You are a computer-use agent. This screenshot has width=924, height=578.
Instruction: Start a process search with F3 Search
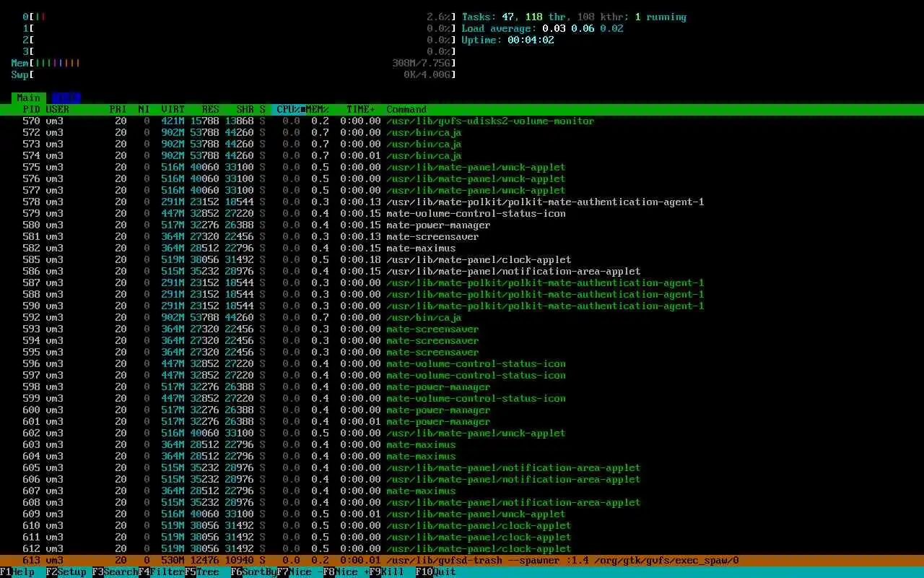point(115,572)
